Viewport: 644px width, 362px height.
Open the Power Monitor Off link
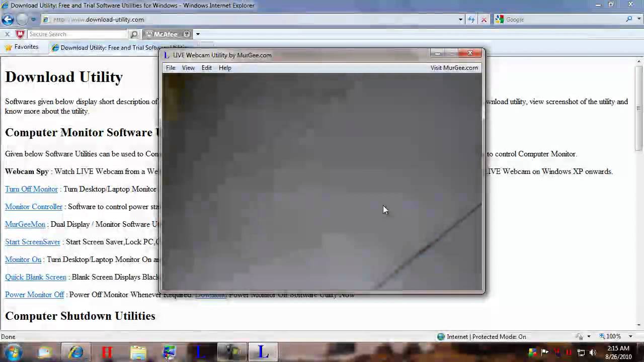coord(35,295)
